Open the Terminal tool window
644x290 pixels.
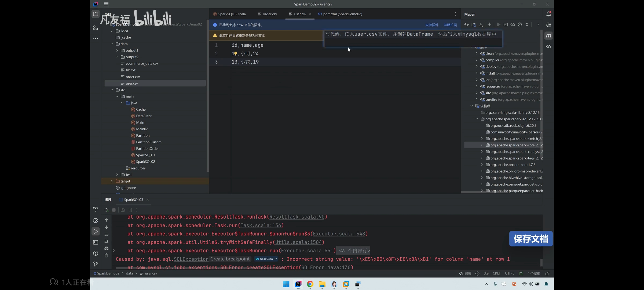(96, 242)
